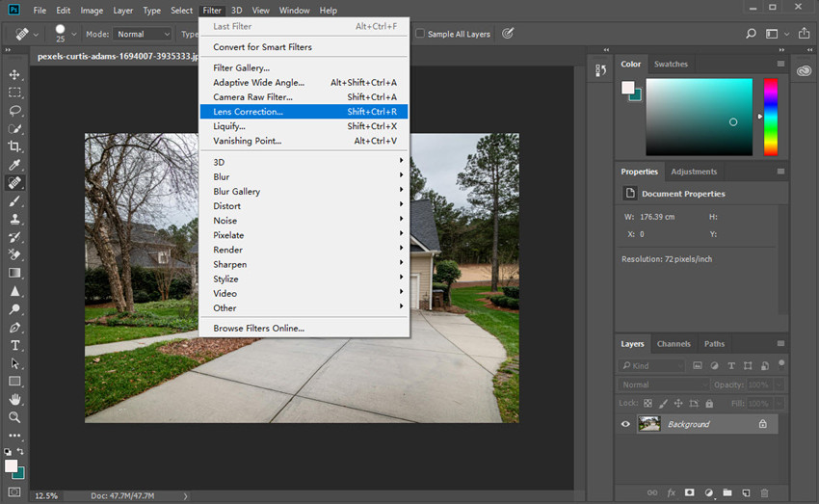The height and width of the screenshot is (504, 819).
Task: Select the Clone Stamp tool
Action: click(x=14, y=219)
